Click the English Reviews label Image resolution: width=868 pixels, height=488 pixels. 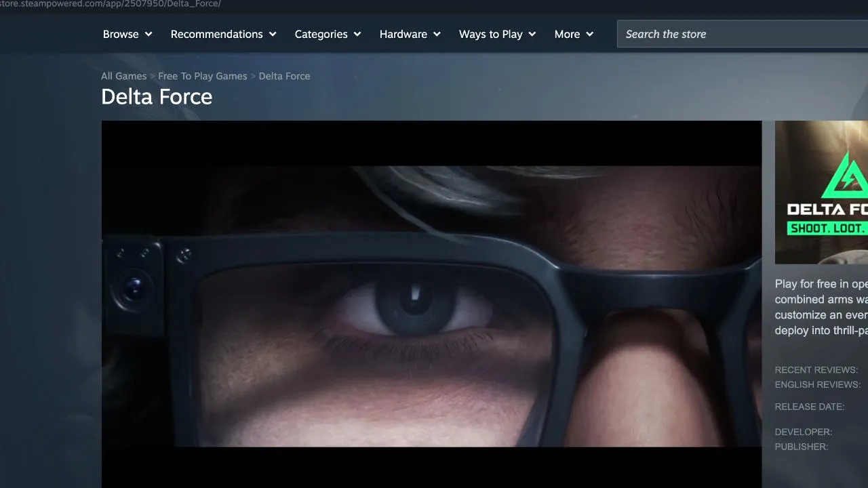click(818, 384)
